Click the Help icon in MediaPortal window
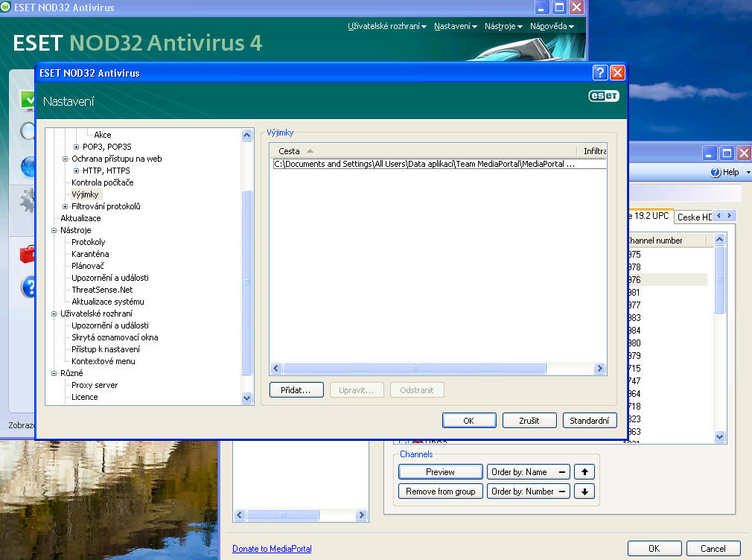 click(x=716, y=172)
